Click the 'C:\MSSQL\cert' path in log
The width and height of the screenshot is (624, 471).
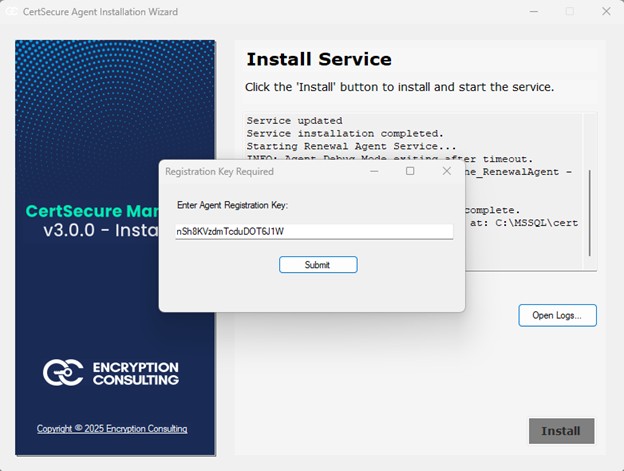pyautogui.click(x=536, y=223)
